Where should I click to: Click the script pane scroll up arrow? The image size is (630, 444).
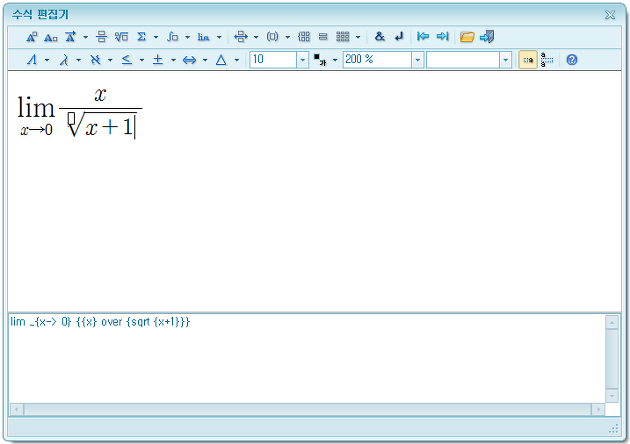pos(612,322)
